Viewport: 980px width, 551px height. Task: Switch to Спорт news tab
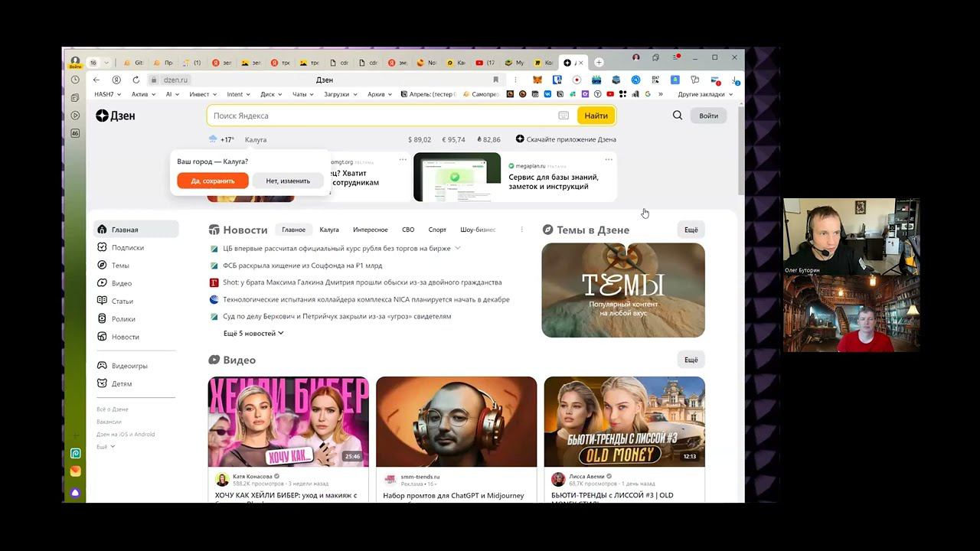(x=437, y=230)
